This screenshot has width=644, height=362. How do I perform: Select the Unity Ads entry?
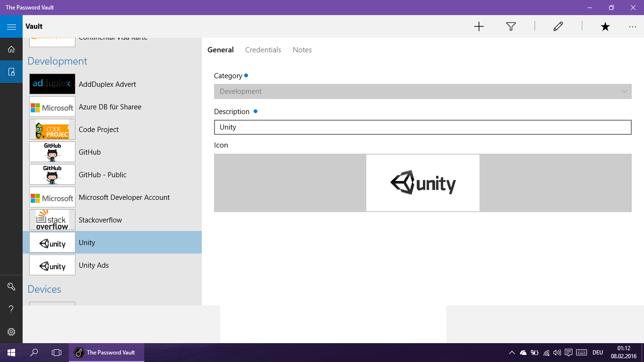coord(112,265)
